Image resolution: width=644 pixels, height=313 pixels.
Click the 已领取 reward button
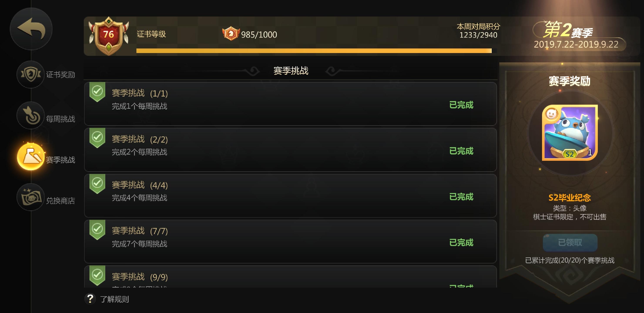tap(570, 242)
